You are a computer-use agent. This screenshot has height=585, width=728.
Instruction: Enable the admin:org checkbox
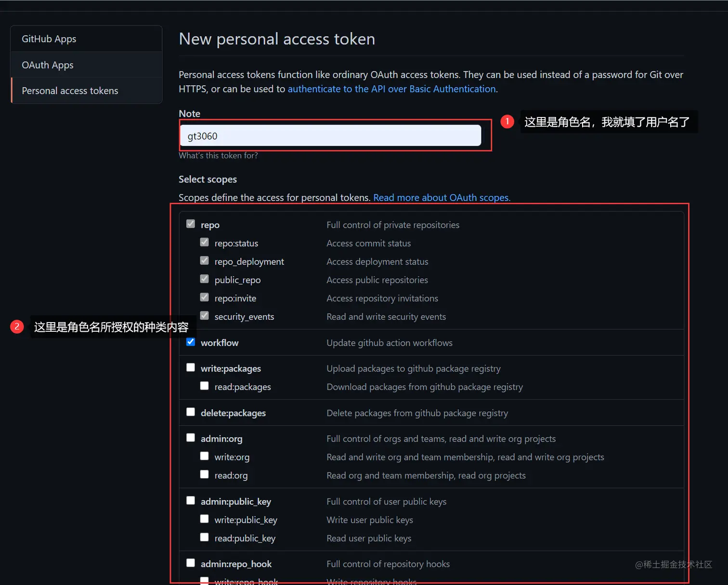(191, 438)
